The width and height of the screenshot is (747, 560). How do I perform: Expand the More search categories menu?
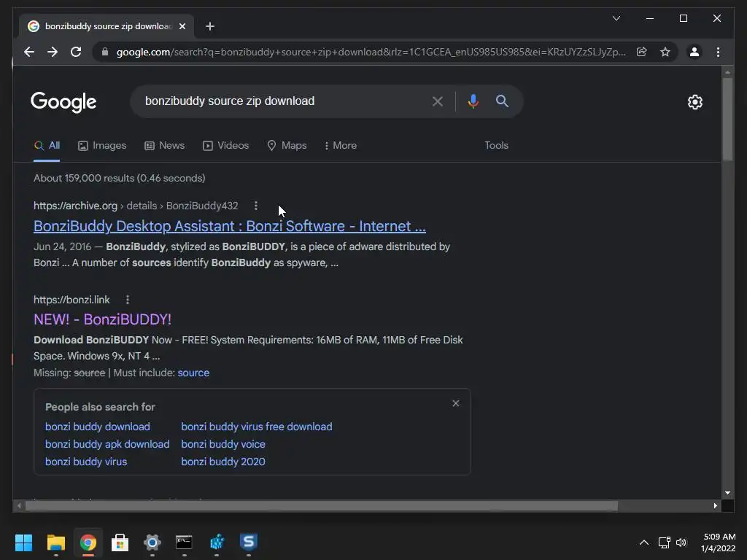tap(340, 145)
